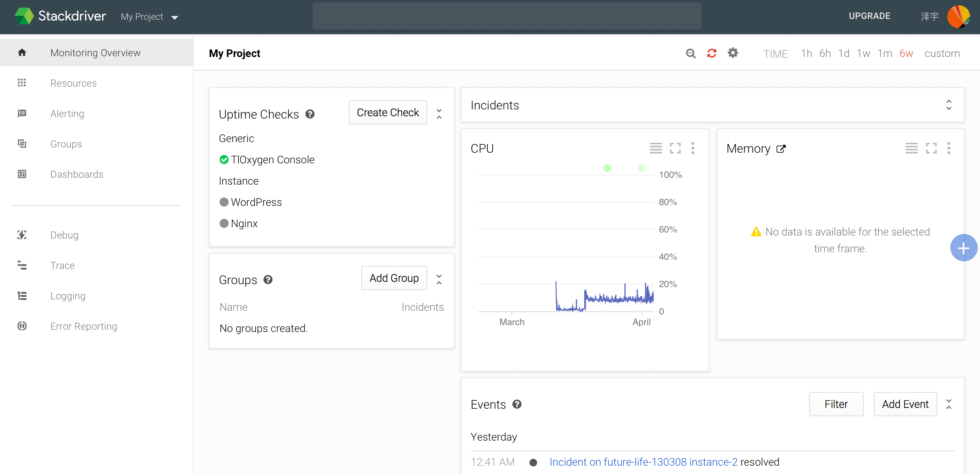Click the Debug icon in the sidebar

point(22,235)
